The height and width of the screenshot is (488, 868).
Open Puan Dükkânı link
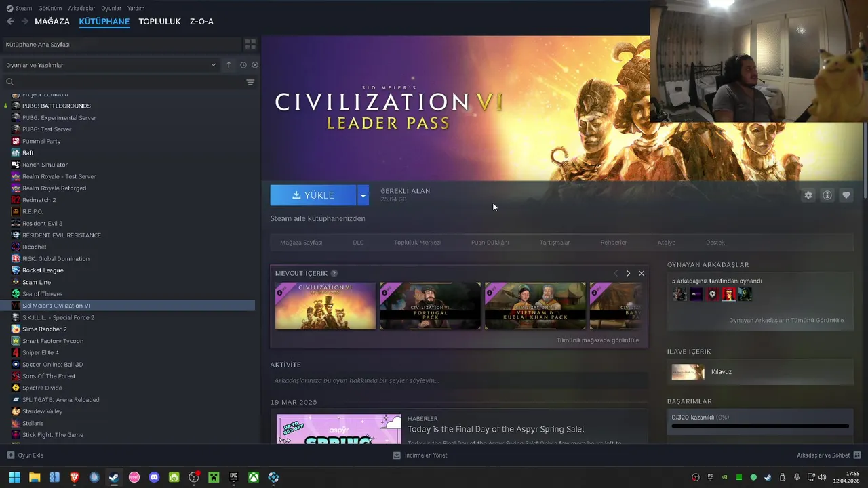490,242
